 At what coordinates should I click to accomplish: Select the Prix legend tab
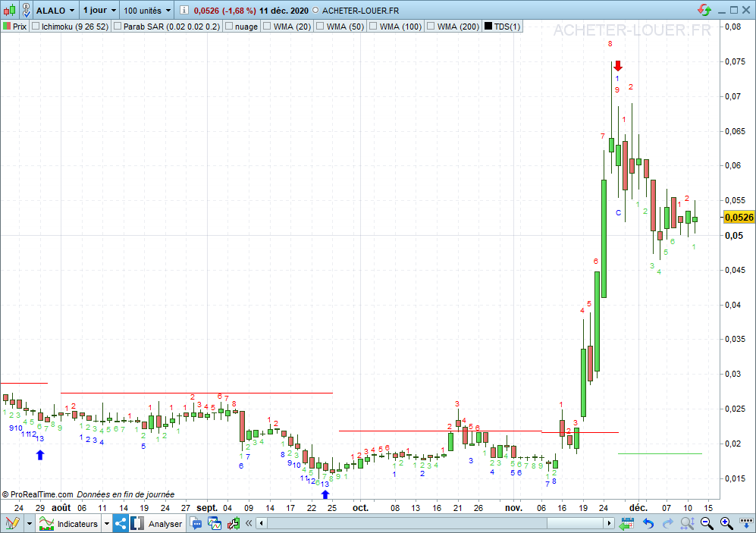[x=15, y=27]
